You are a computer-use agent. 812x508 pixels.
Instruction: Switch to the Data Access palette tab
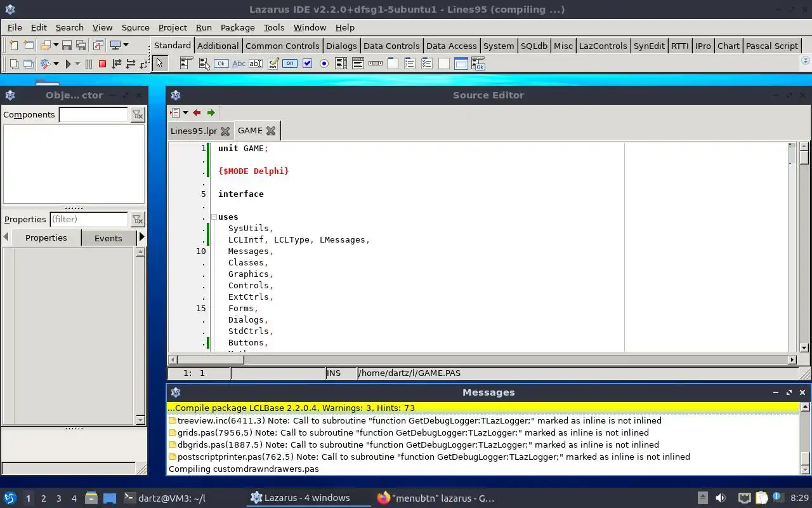click(451, 46)
